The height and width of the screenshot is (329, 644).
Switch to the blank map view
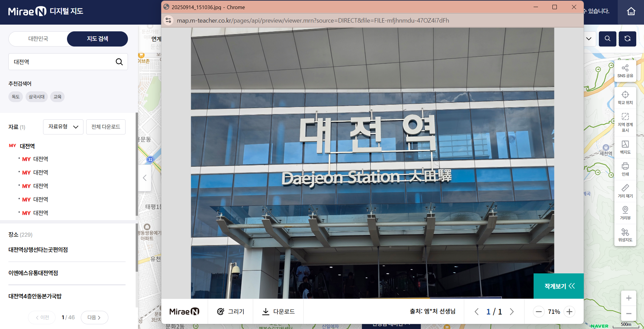tap(625, 147)
